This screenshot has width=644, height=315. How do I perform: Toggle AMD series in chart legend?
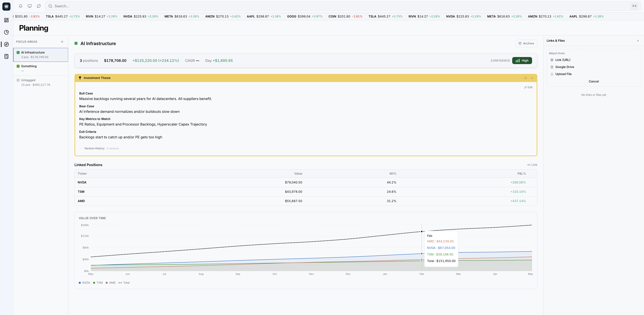point(111,283)
